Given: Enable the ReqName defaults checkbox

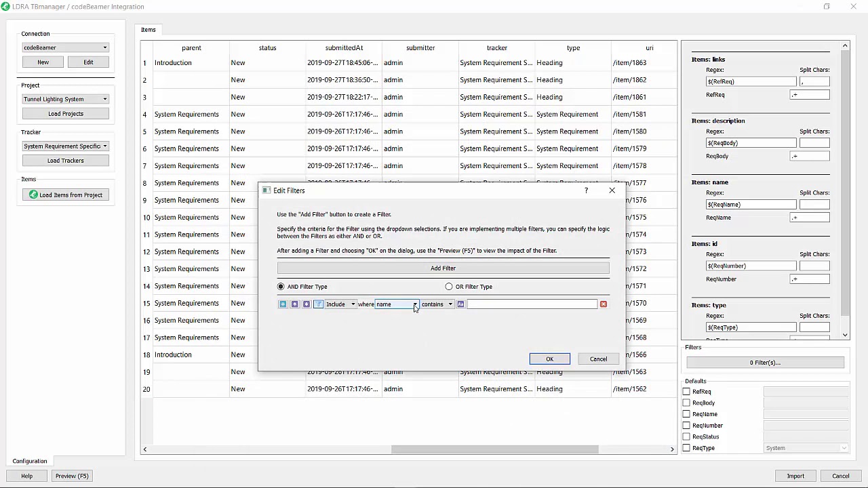Looking at the screenshot, I should [686, 414].
